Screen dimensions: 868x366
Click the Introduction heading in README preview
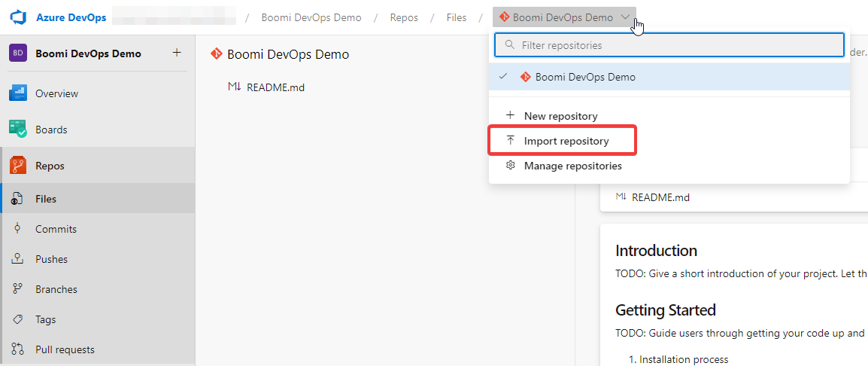656,251
